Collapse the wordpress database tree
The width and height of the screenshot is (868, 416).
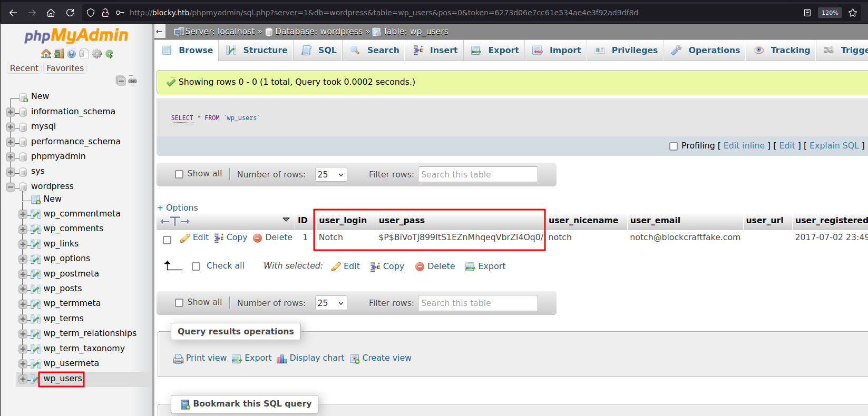point(10,186)
